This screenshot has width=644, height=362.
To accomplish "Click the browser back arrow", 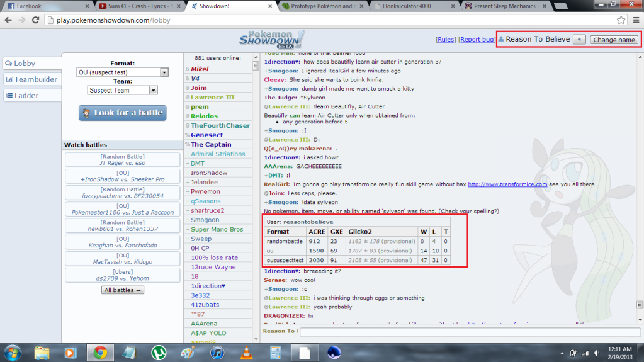I will [8, 20].
